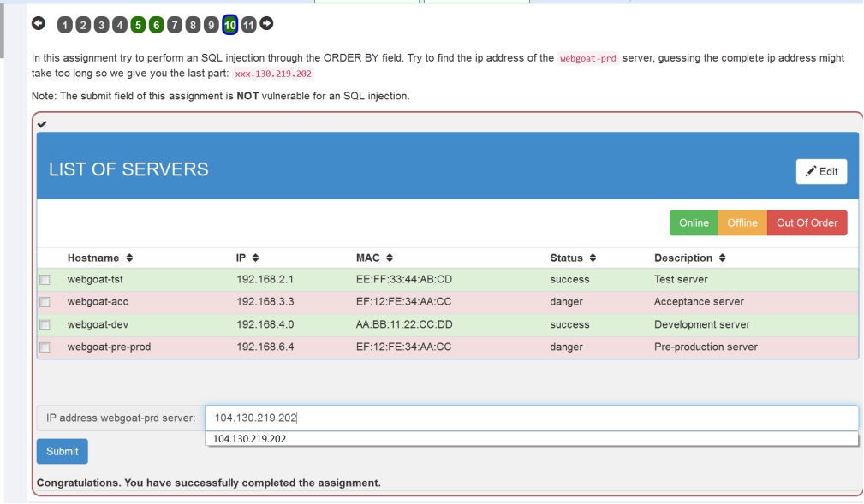This screenshot has height=504, width=864.
Task: Open lesson page 2
Action: [83, 25]
